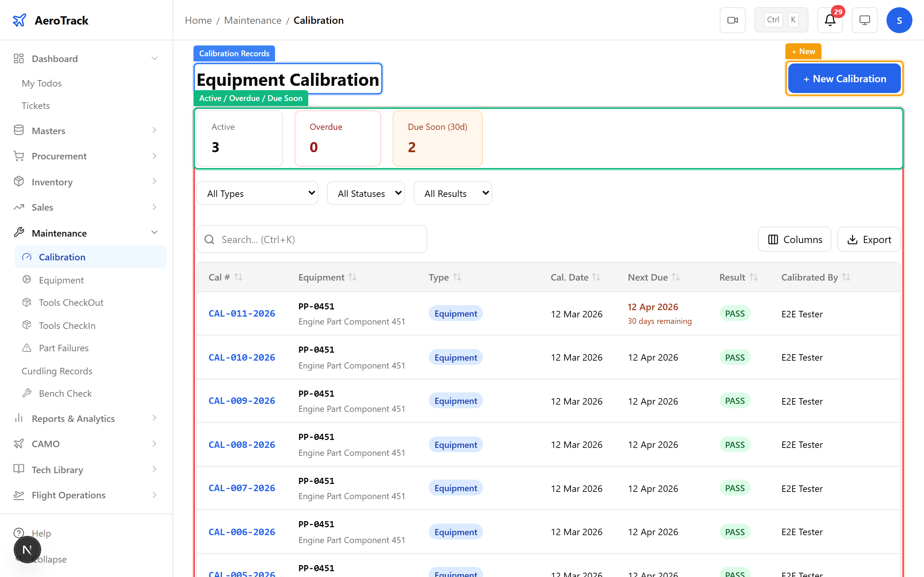The height and width of the screenshot is (577, 924).
Task: Open Tools CheckOut in sidebar
Action: click(71, 302)
